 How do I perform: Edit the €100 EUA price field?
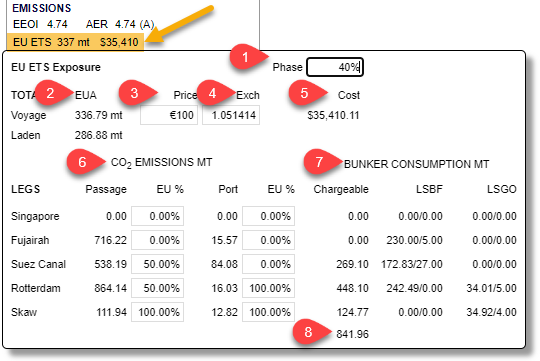click(169, 115)
